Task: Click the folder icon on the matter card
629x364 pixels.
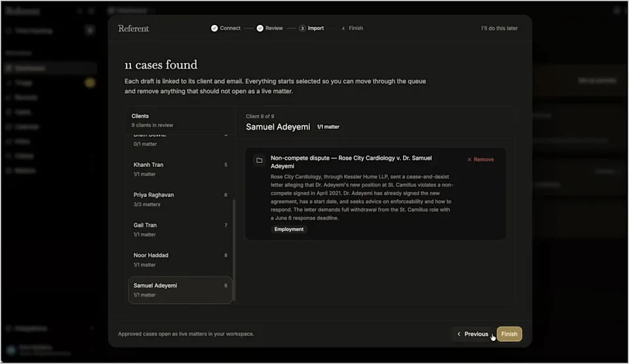Action: coord(259,160)
